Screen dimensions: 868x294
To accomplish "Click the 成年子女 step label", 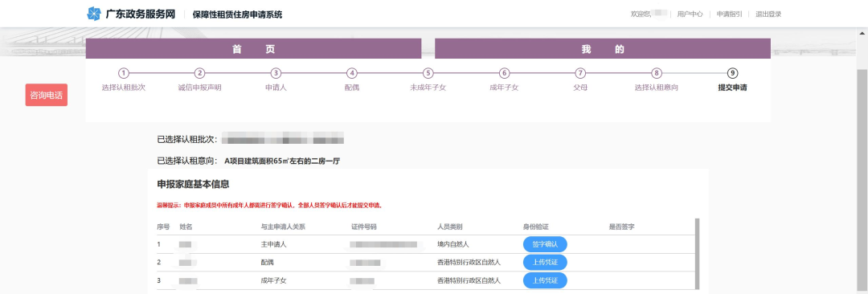I will click(504, 88).
